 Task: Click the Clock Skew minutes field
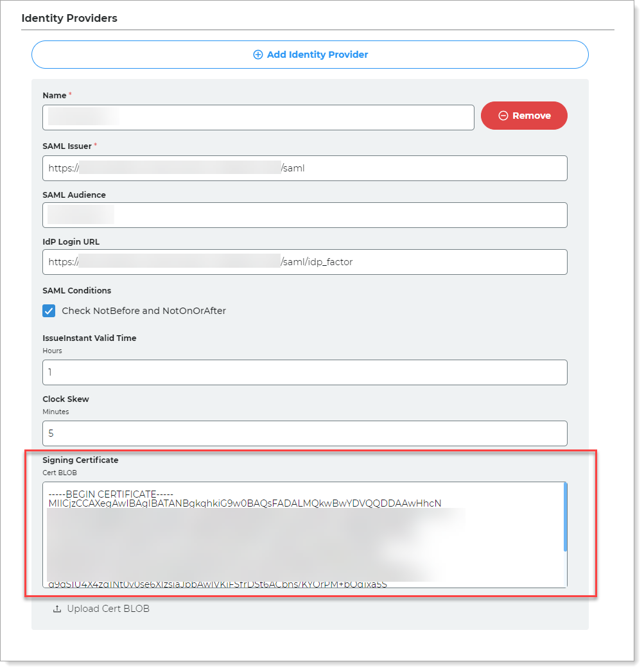[304, 433]
